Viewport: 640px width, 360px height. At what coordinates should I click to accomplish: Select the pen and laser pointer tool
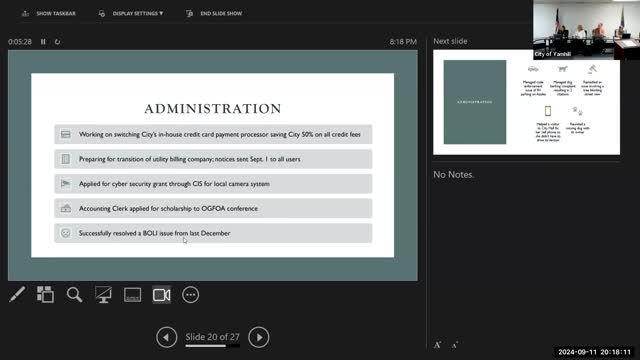point(17,295)
